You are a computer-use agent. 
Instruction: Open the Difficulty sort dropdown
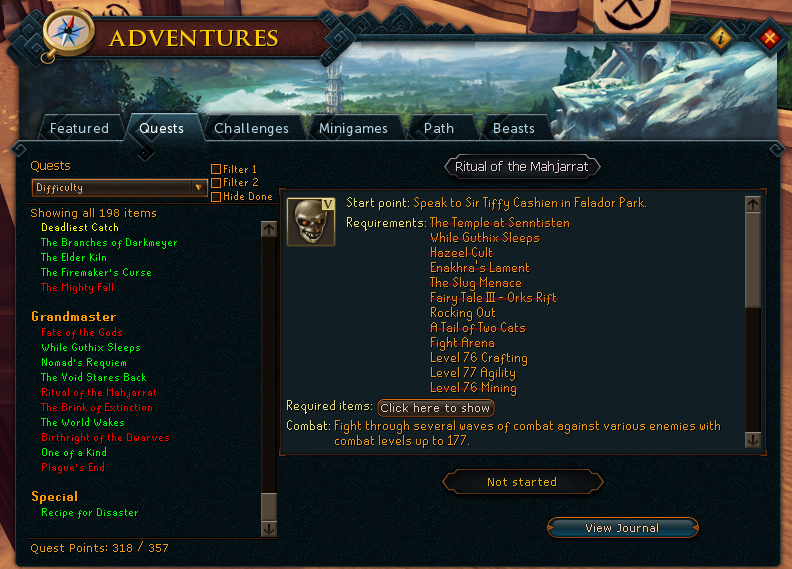119,188
